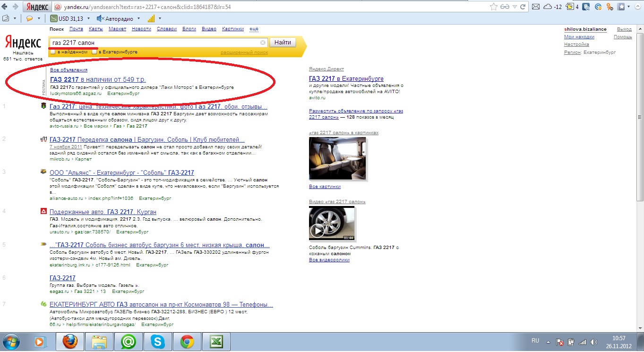The height and width of the screenshot is (352, 644).
Task: Open Excel from the taskbar
Action: click(216, 341)
